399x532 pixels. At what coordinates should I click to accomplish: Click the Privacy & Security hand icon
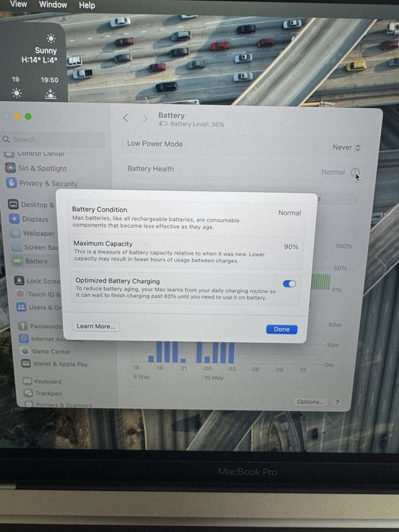click(x=11, y=182)
